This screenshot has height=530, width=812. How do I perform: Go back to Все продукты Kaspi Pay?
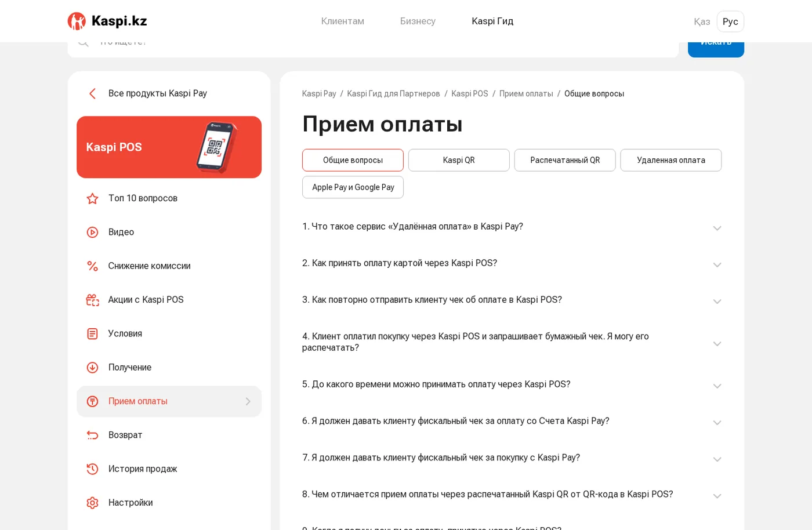point(148,93)
